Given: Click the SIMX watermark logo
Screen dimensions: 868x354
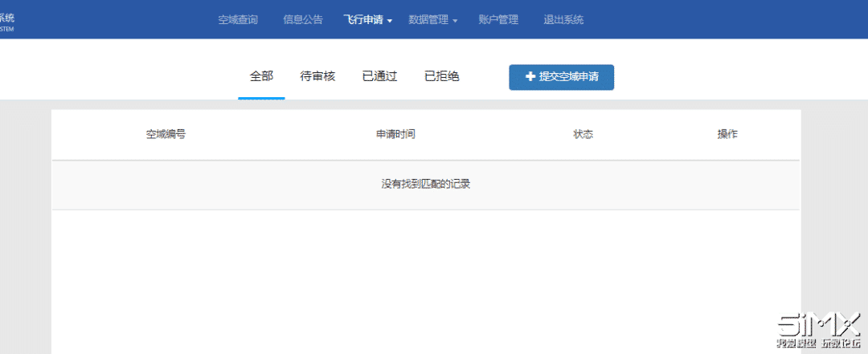Looking at the screenshot, I should 818,331.
